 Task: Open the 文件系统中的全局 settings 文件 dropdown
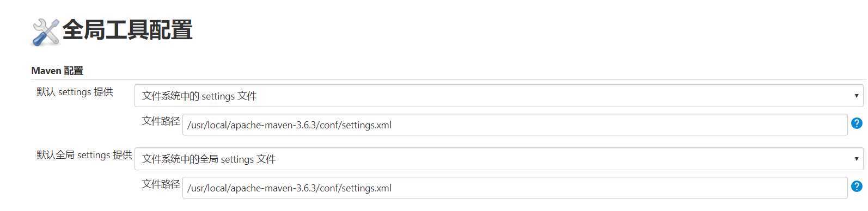(x=499, y=159)
